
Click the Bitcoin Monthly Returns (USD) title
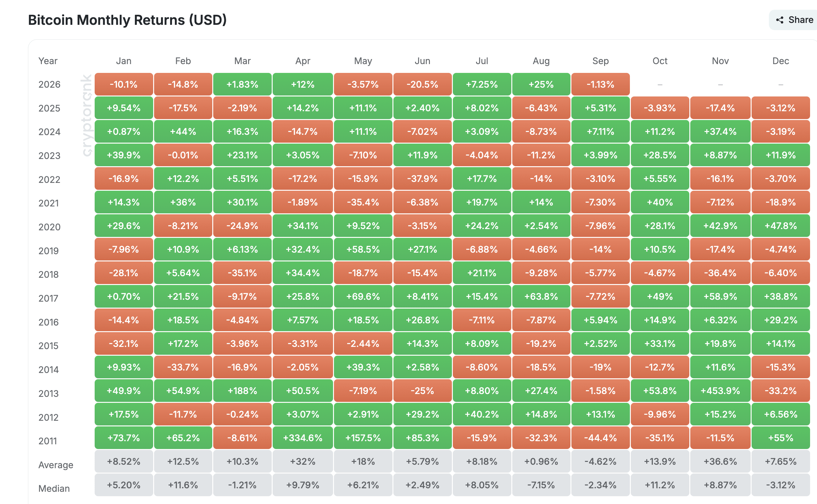click(127, 20)
